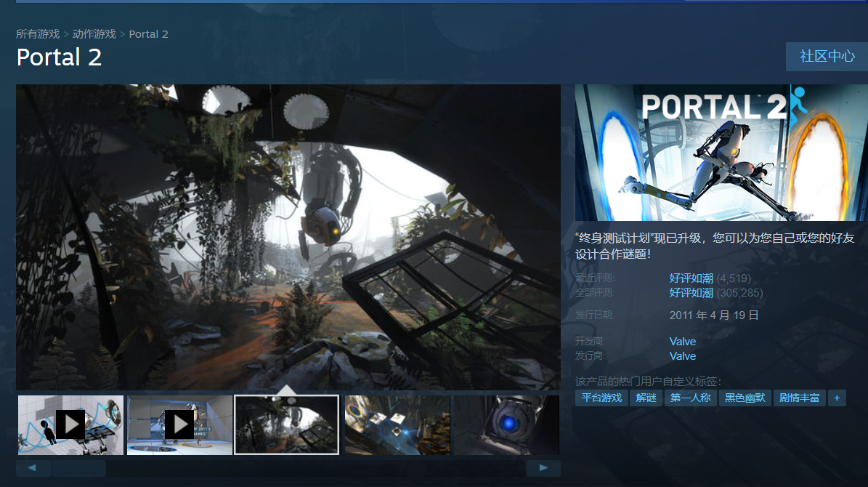Go to 动作游戏 breadcrumb category

94,34
